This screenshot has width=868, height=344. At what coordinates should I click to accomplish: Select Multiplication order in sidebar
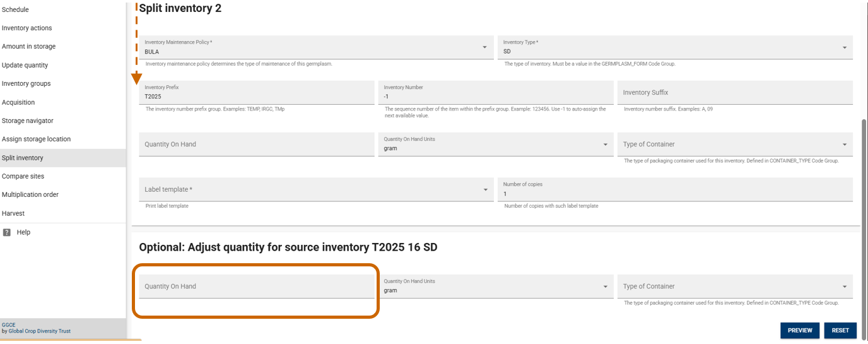point(30,194)
